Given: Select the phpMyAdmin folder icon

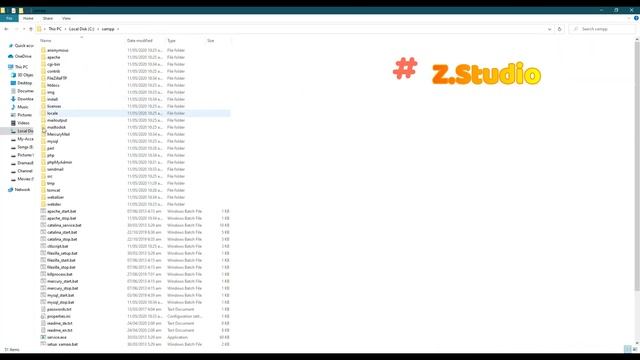Looking at the screenshot, I should 43,162.
